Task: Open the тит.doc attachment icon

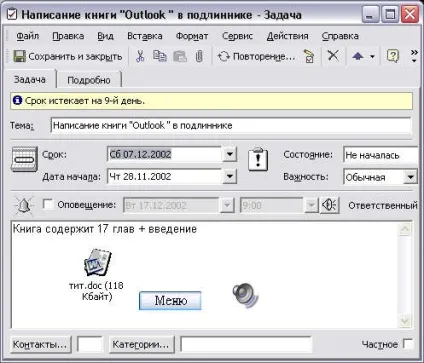Action: click(x=97, y=262)
